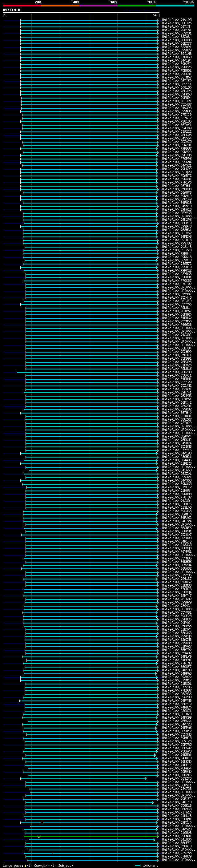Select UniRef100_Q2TA29 entry
Image resolution: width=197 pixels, height=868 pixels.
point(177,423)
